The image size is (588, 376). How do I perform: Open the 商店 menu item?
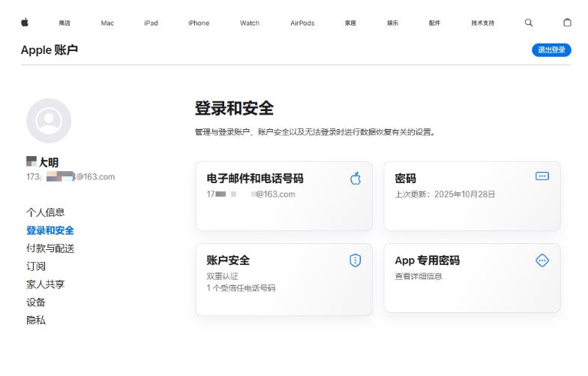pos(64,23)
